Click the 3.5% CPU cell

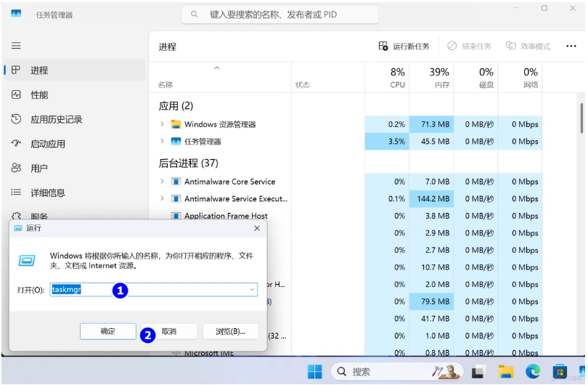point(387,142)
